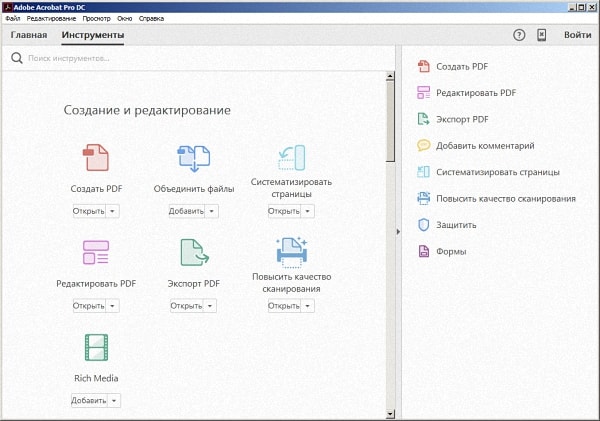This screenshot has height=421, width=600.
Task: Click the Поиск инструментов search field
Action: 200,58
